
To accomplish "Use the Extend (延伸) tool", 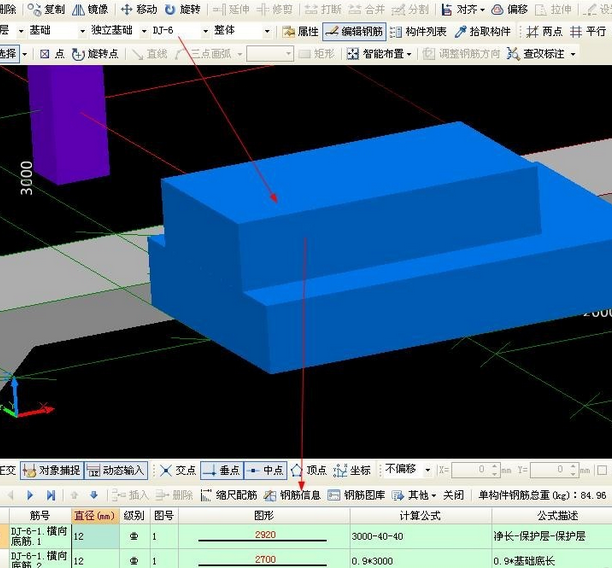I will (x=231, y=9).
